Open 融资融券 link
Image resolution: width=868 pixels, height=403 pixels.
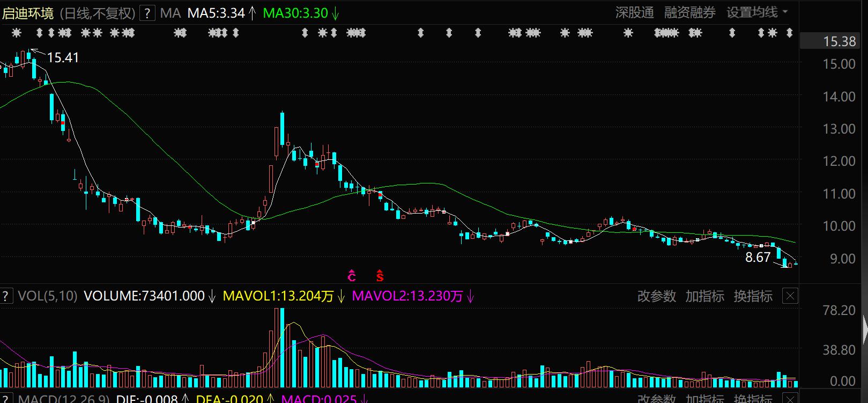coord(689,13)
